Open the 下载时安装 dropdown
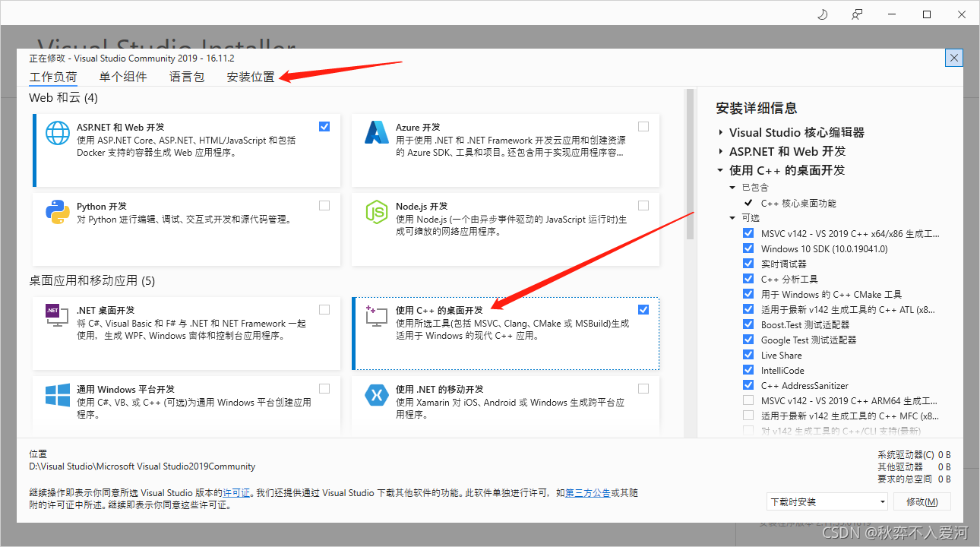Image resolution: width=980 pixels, height=547 pixels. click(x=827, y=501)
